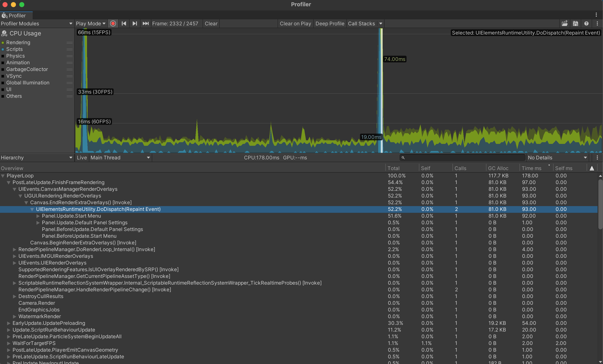Image resolution: width=603 pixels, height=364 pixels.
Task: Click the red Record profiling button
Action: click(x=113, y=23)
